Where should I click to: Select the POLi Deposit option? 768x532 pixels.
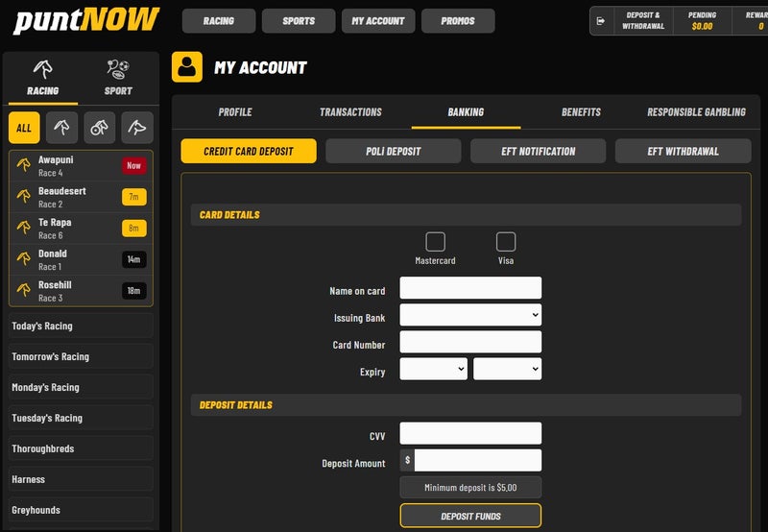pos(394,151)
